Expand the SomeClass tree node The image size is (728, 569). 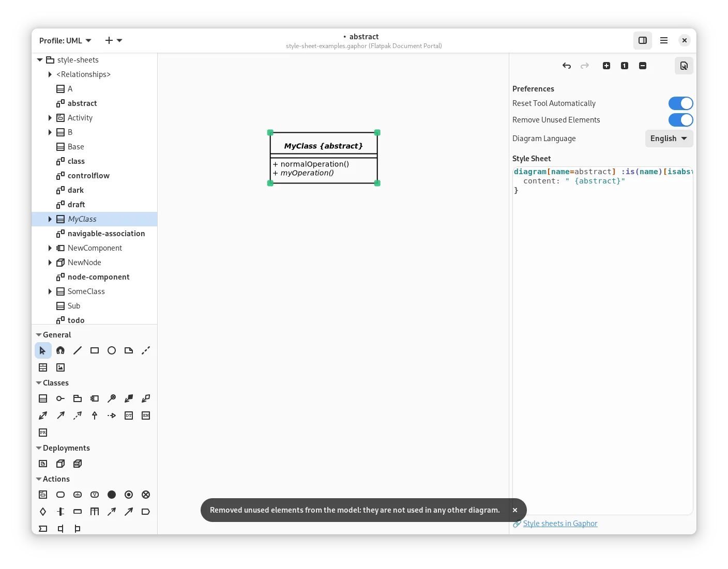[50, 291]
